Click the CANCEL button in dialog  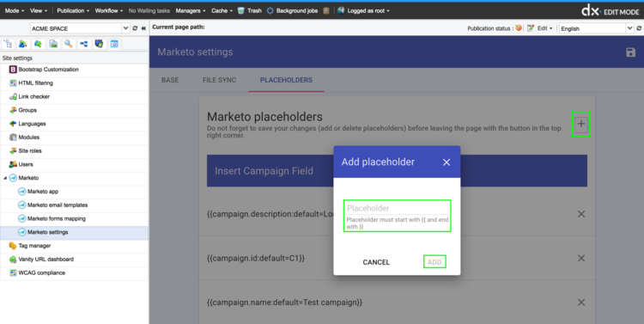point(376,262)
